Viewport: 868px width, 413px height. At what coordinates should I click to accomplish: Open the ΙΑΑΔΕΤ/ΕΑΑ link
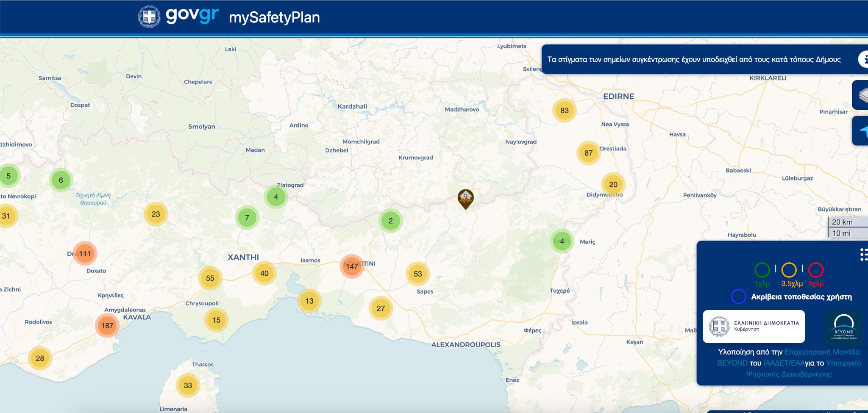pyautogui.click(x=783, y=363)
